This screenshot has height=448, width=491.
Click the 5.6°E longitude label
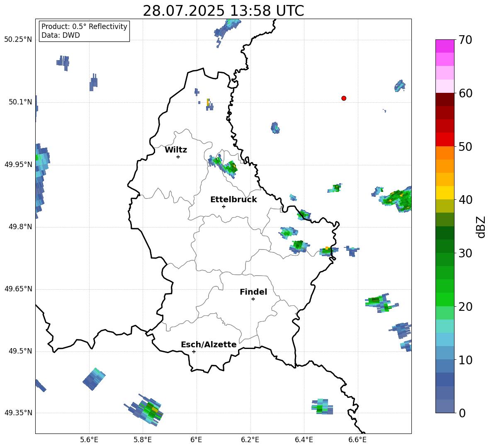(89, 440)
